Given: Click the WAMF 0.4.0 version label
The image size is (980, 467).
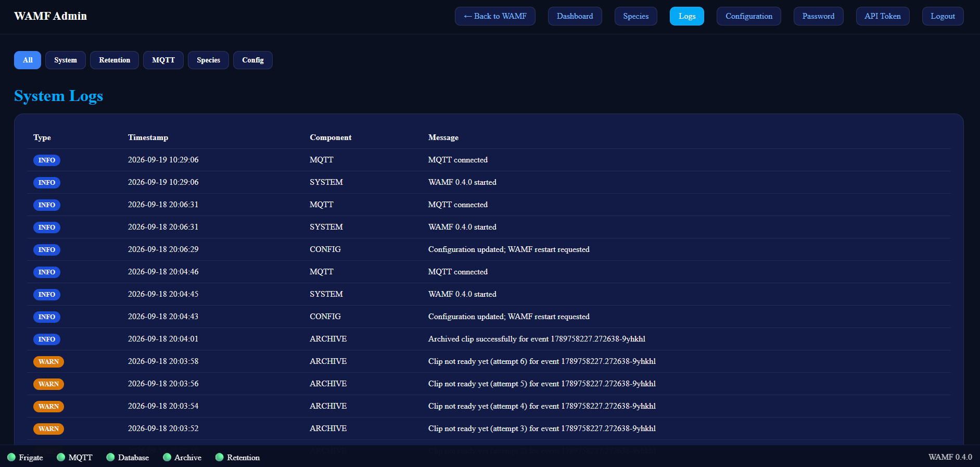Looking at the screenshot, I should tap(950, 457).
